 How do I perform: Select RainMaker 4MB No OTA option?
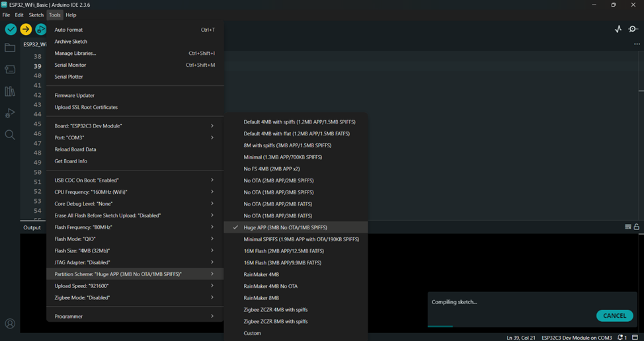click(296, 286)
